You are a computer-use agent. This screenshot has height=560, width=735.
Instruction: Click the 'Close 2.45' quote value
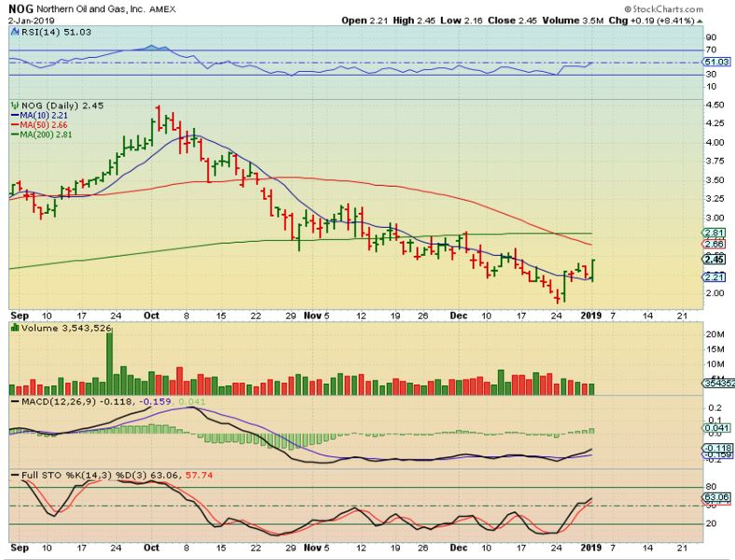(x=513, y=21)
